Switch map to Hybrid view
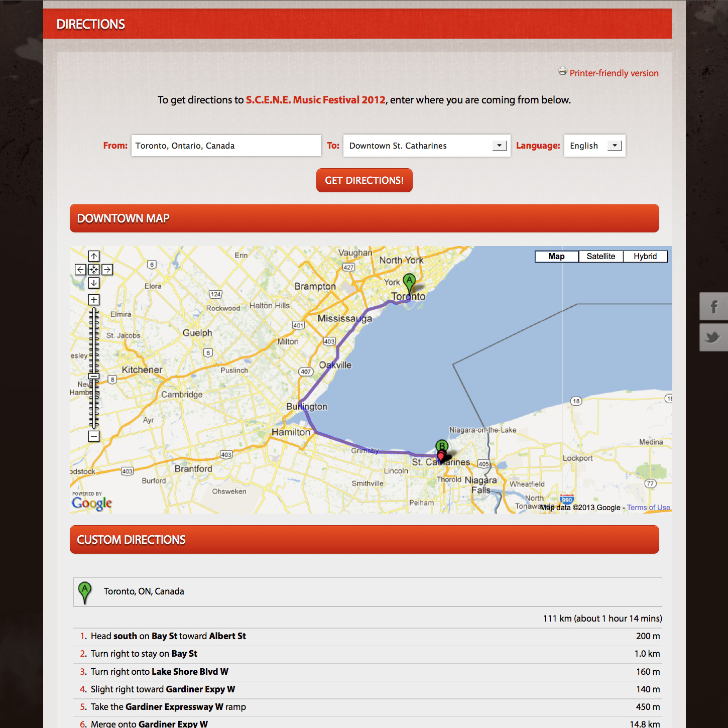This screenshot has height=728, width=728. [x=645, y=257]
